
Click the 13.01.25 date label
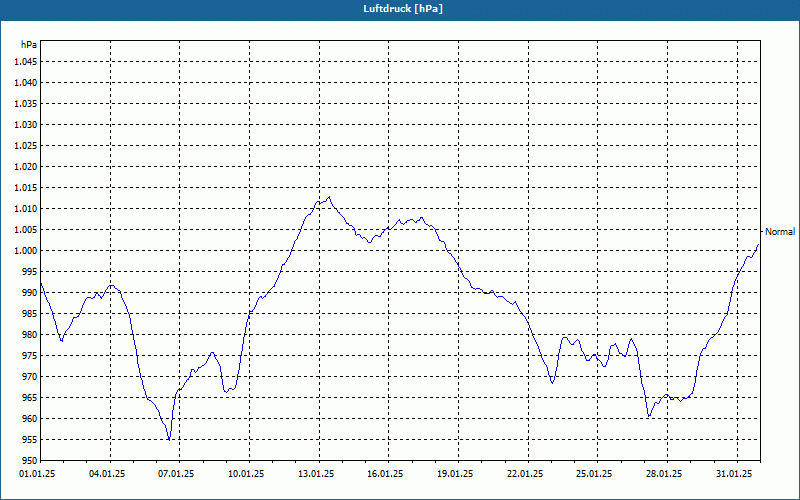click(x=316, y=474)
